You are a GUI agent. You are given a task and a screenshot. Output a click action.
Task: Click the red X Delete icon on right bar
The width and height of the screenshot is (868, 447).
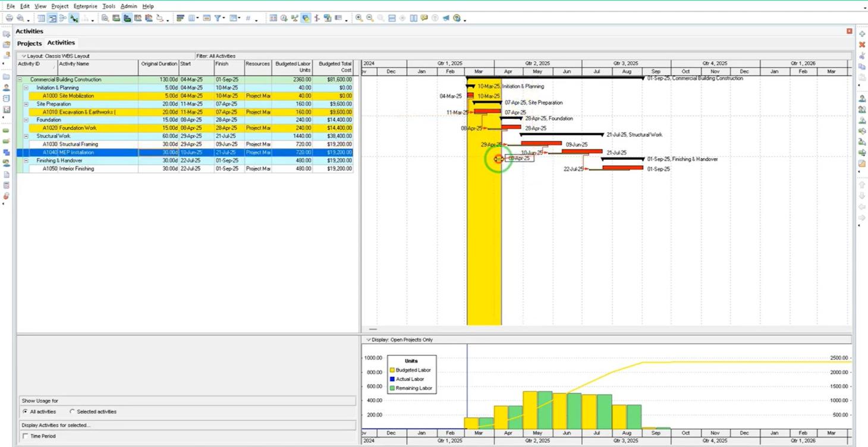pos(862,45)
